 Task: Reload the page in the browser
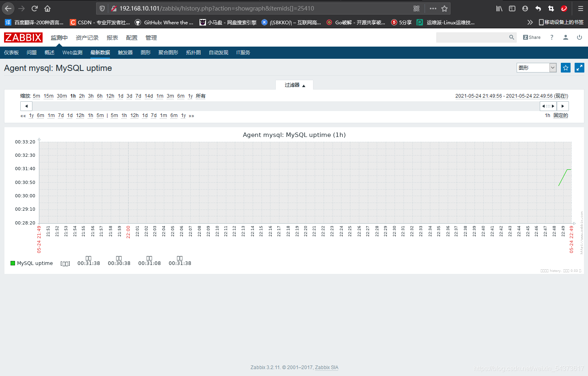pyautogui.click(x=34, y=9)
